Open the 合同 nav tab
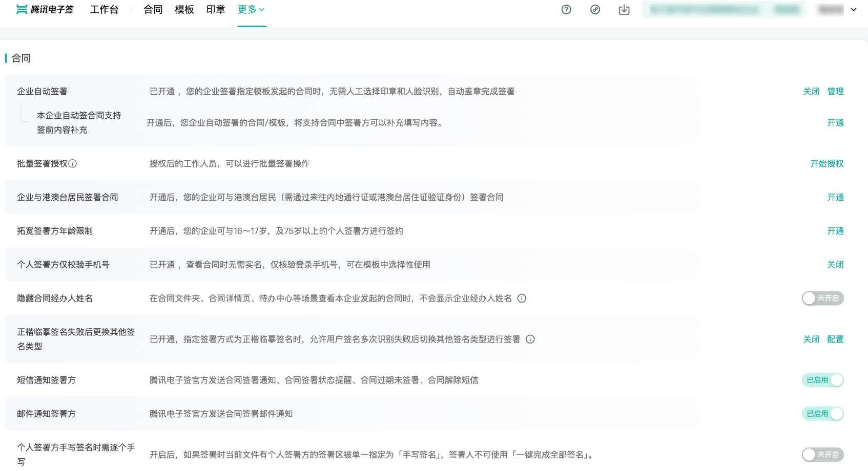 153,10
